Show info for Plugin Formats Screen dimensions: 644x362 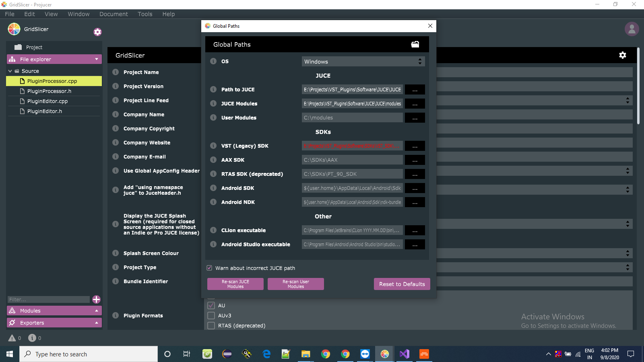pos(116,315)
